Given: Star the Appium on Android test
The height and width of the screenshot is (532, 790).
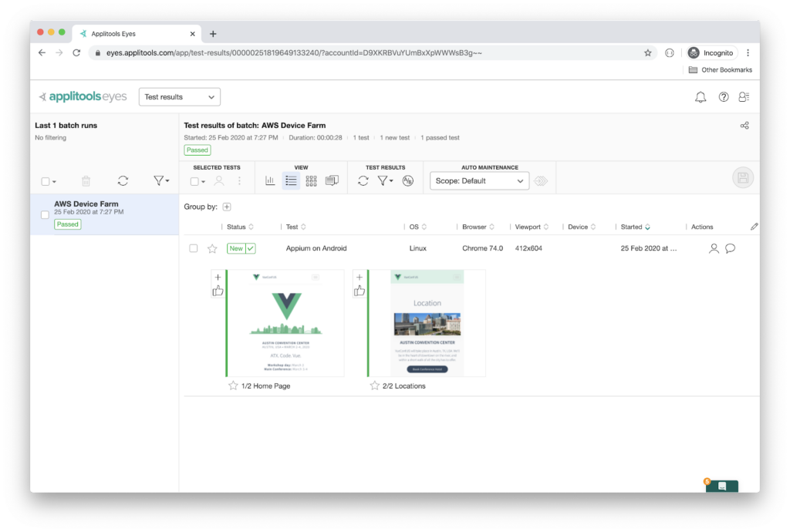Looking at the screenshot, I should coord(212,248).
